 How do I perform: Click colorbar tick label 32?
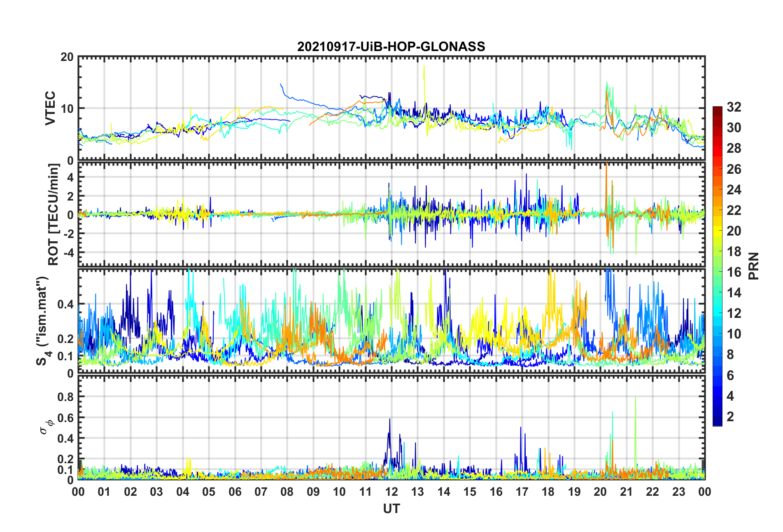734,107
